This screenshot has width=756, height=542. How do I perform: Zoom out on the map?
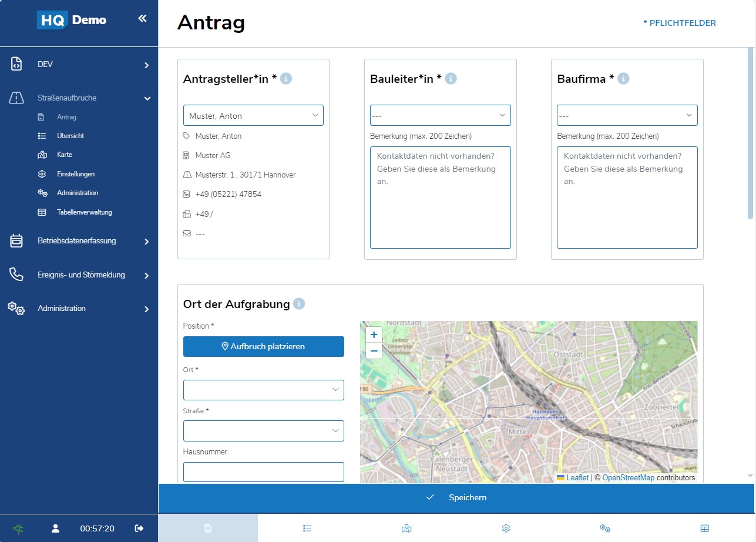(x=374, y=351)
